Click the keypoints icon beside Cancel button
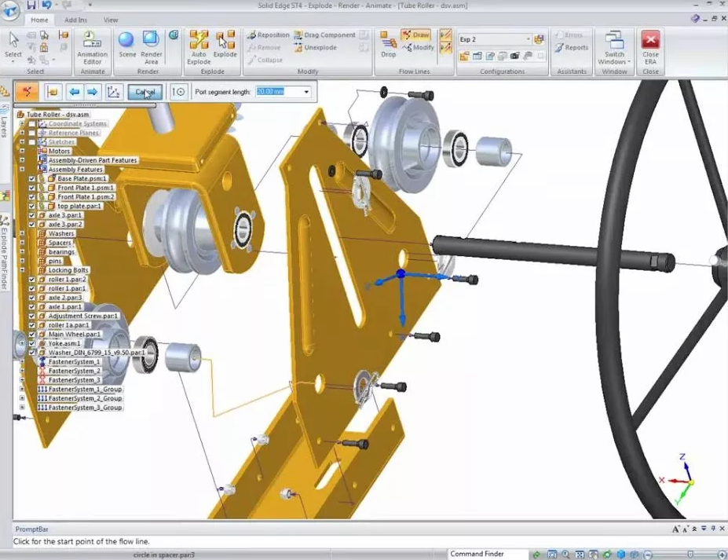728x560 pixels. [179, 92]
